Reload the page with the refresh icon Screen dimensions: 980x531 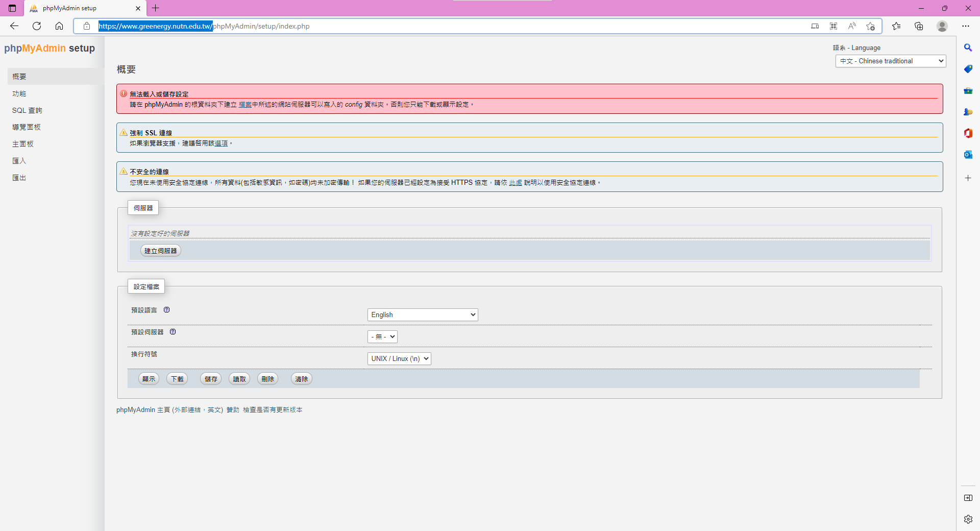coord(37,26)
